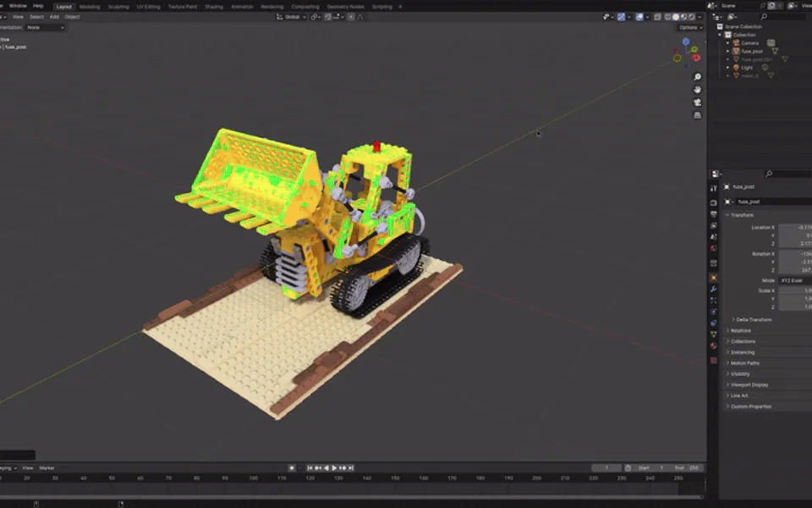The height and width of the screenshot is (508, 812).
Task: Switch to wireframe viewport shading
Action: tap(667, 17)
